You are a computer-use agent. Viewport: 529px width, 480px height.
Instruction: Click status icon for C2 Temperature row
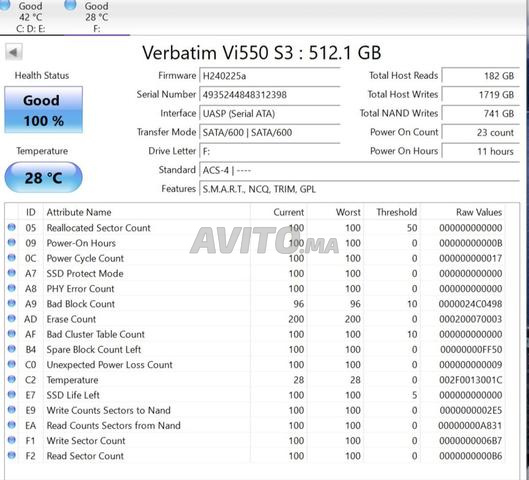click(x=11, y=379)
